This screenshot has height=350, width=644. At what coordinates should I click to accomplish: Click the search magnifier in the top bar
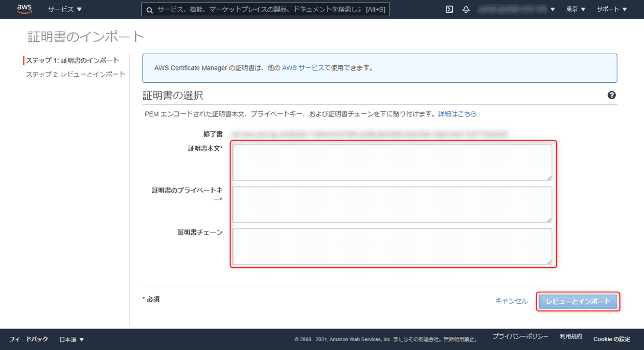pos(149,9)
